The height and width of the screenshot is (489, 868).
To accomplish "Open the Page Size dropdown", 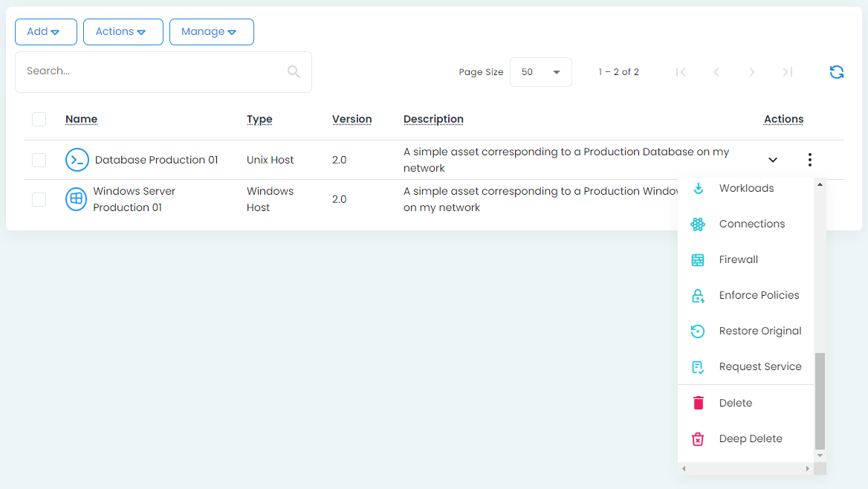I will [540, 72].
